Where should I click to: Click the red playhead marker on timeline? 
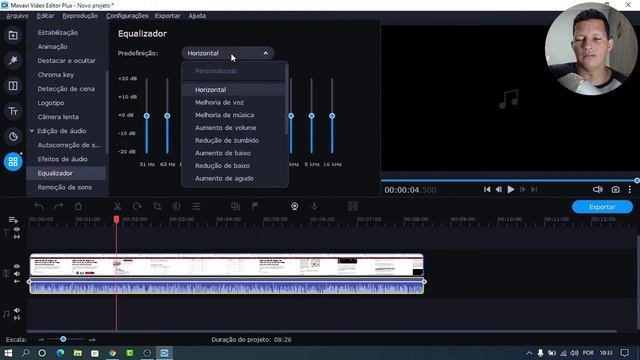point(116,220)
